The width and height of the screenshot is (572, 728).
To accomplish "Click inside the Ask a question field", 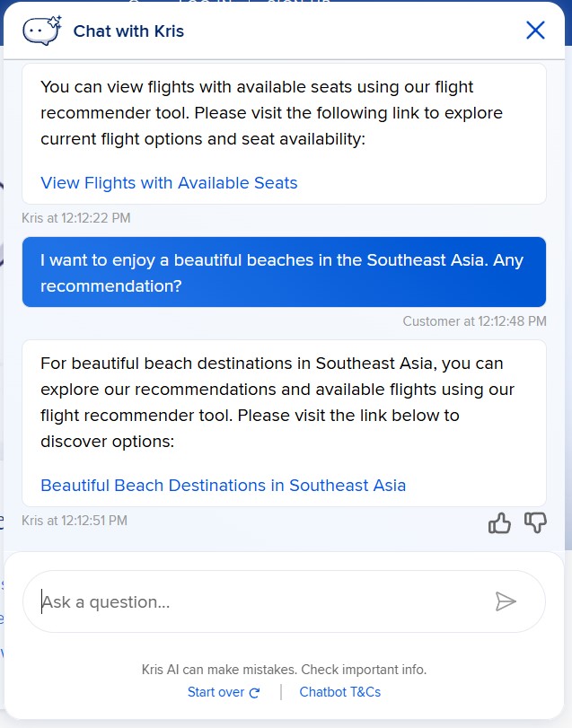I will pyautogui.click(x=224, y=601).
